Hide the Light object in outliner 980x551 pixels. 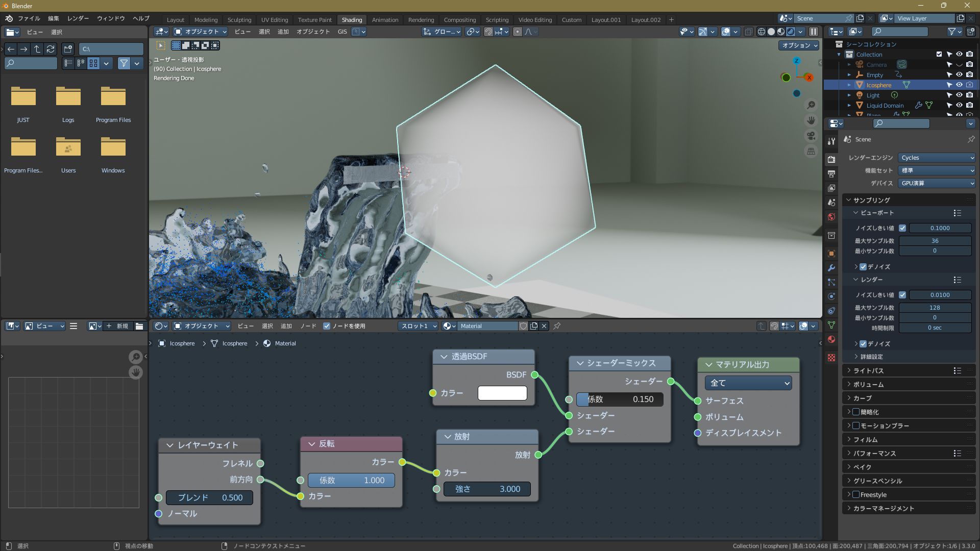tap(959, 95)
